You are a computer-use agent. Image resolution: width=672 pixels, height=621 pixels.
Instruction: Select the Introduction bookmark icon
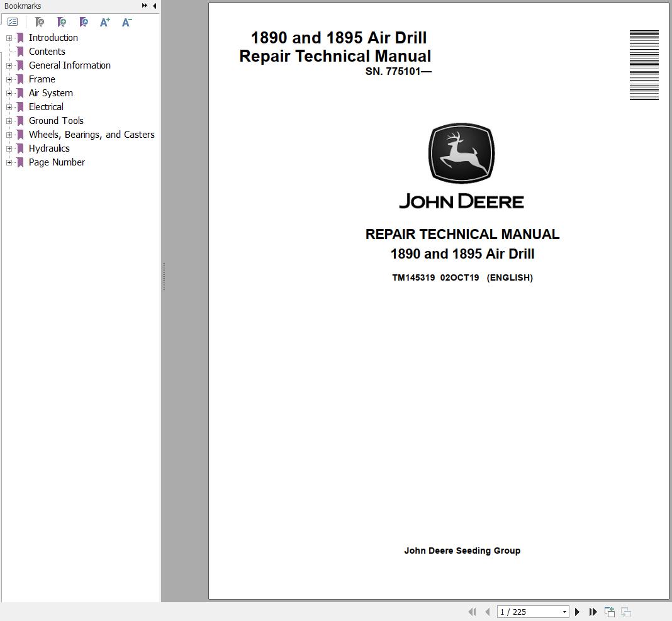pos(19,37)
